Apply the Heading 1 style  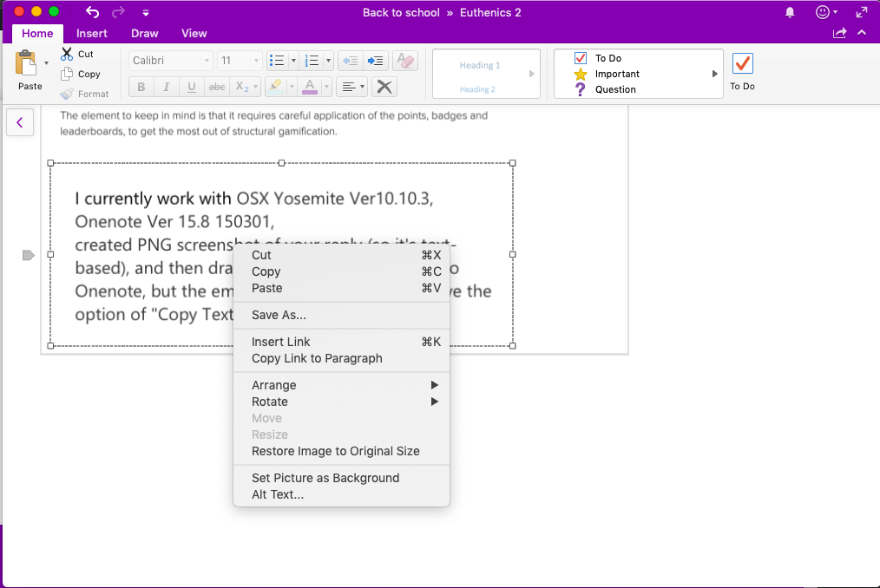(480, 66)
